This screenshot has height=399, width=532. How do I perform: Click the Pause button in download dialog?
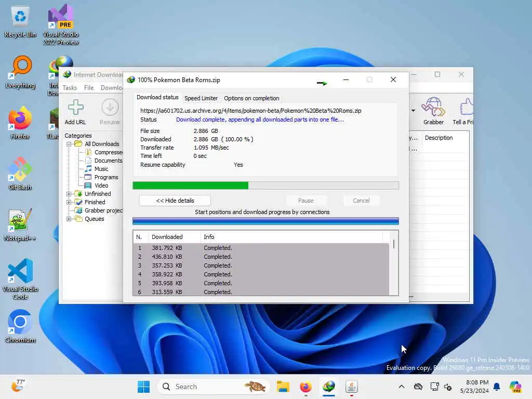coord(305,201)
